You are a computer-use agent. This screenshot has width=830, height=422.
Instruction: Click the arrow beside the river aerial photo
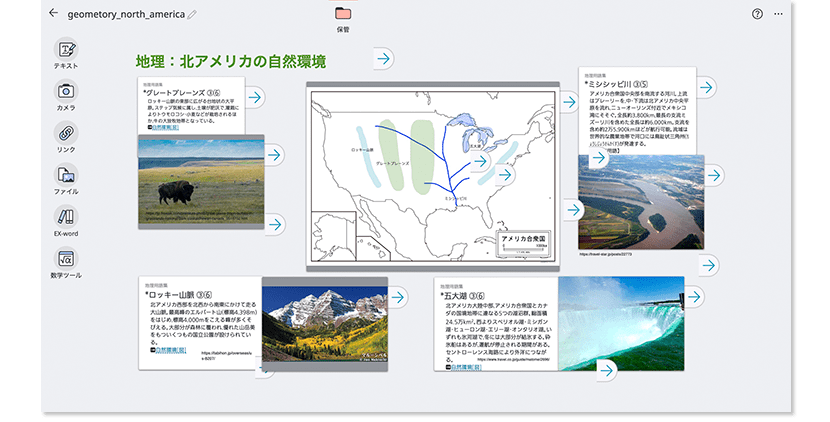click(x=715, y=175)
